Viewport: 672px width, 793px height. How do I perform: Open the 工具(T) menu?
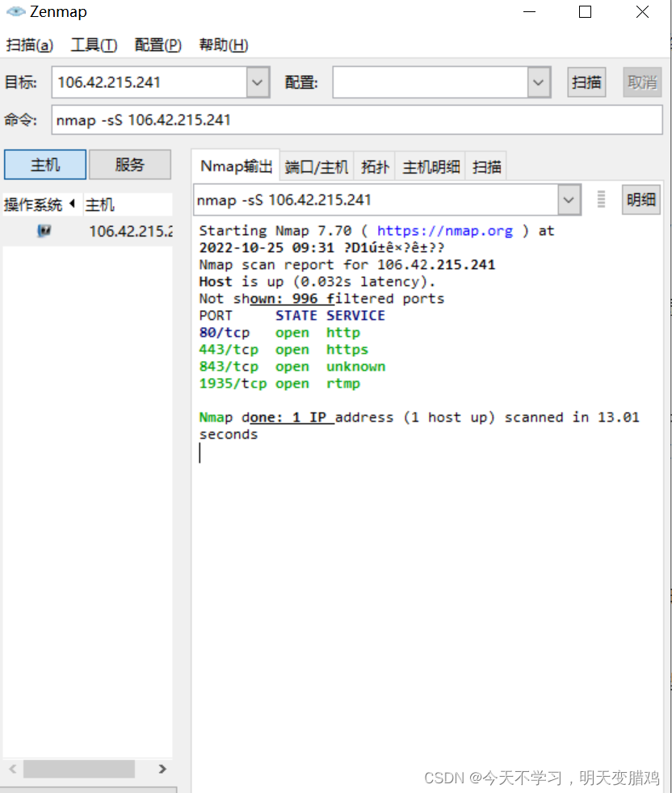click(94, 45)
